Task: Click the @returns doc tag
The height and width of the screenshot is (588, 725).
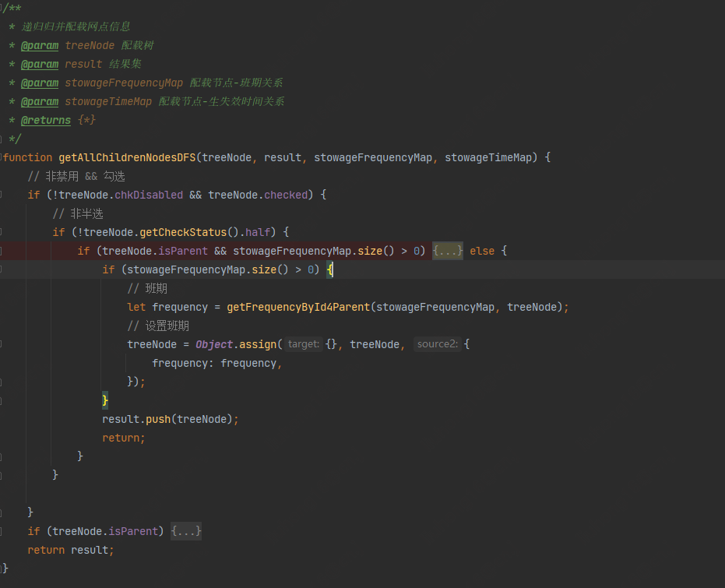Action: point(46,120)
